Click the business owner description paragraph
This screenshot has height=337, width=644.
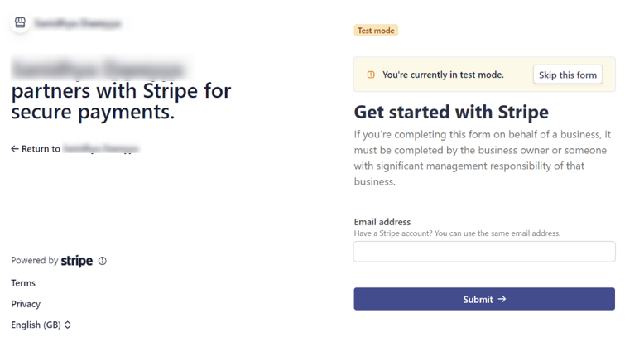click(480, 157)
